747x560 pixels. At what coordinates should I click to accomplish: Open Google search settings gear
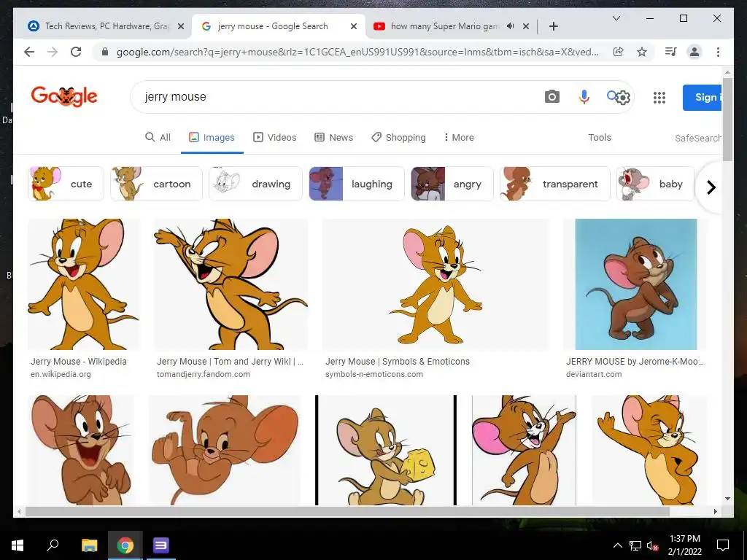point(623,98)
